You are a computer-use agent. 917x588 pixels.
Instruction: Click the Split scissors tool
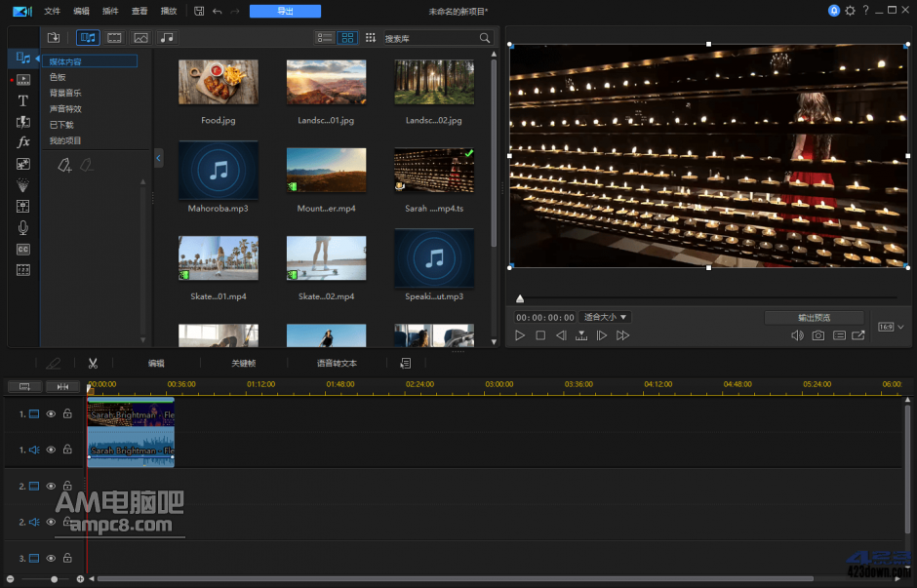[93, 364]
